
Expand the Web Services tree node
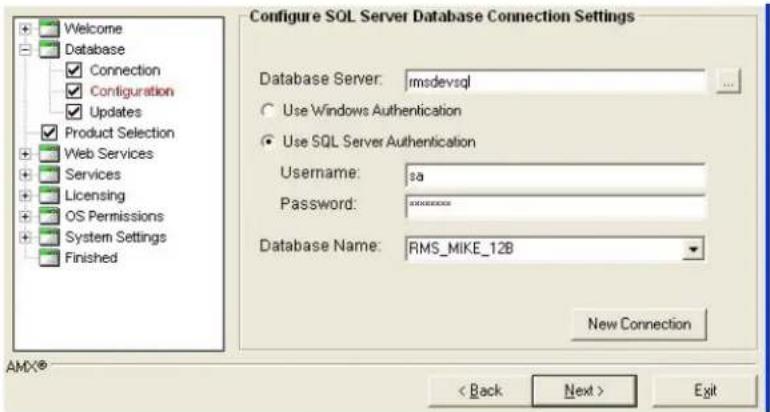[x=25, y=154]
